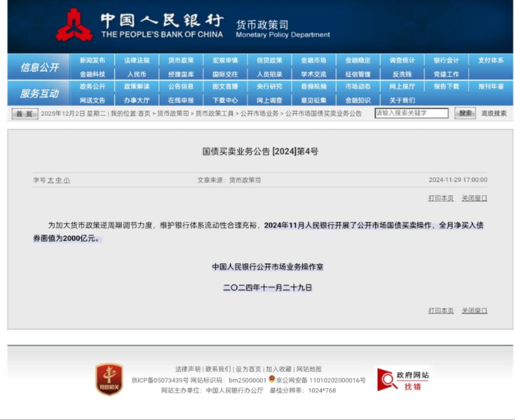Click the 首页 button in breadcrumb bar

tap(25, 114)
